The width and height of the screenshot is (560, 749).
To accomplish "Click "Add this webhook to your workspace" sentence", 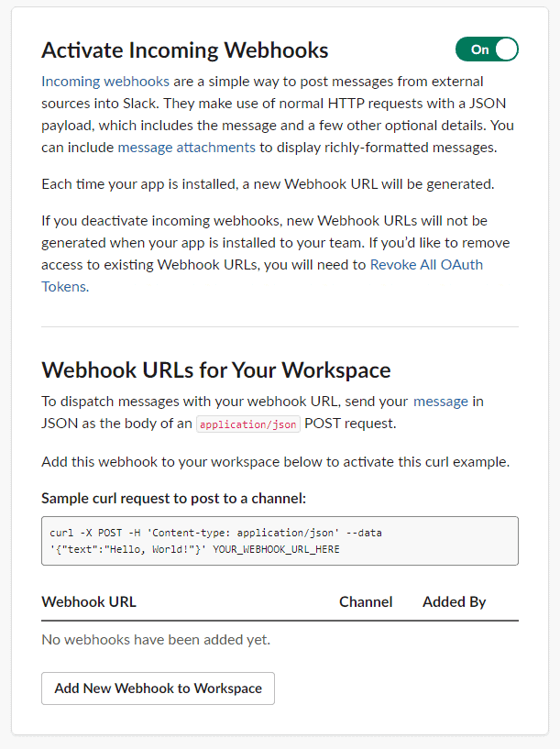I will (276, 462).
